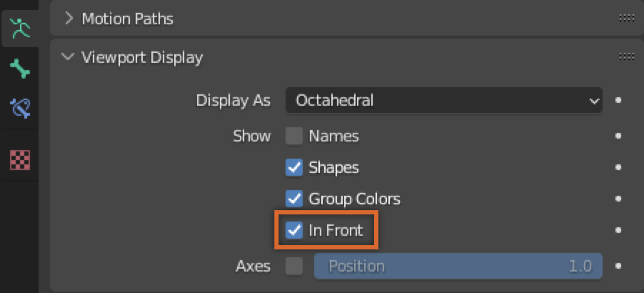Click the Motion Paths panel drag handle
Viewport: 644px width, 293px height.
click(x=627, y=18)
